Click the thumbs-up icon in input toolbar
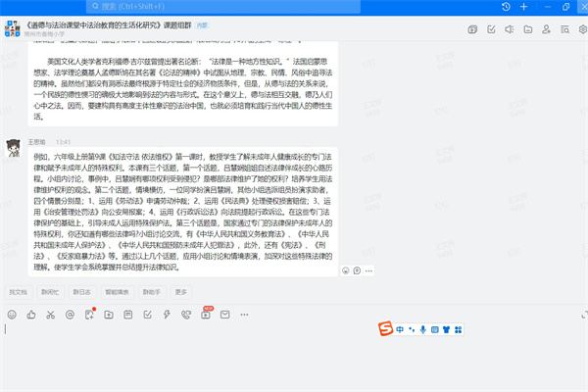 point(31,315)
